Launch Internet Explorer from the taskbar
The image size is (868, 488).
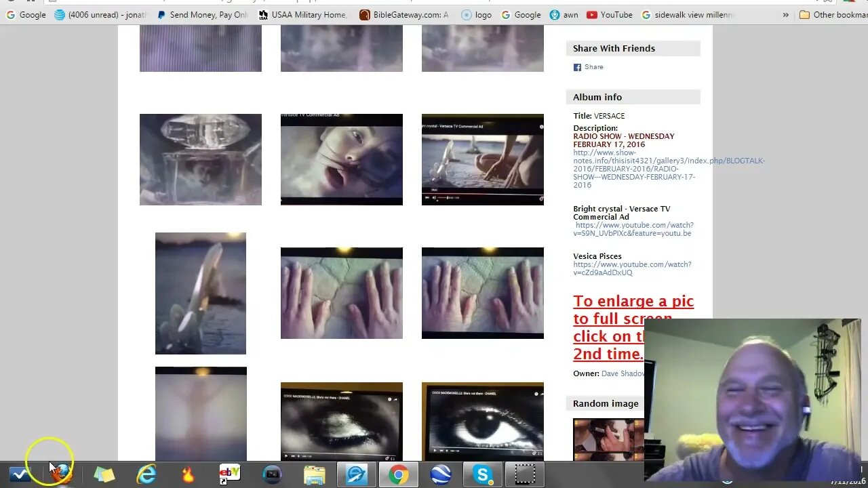[x=146, y=474]
